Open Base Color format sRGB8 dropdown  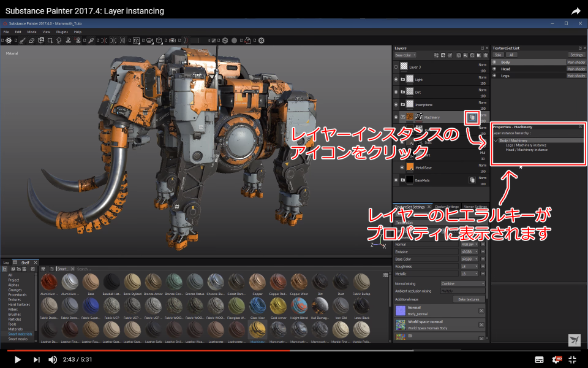[x=470, y=259]
